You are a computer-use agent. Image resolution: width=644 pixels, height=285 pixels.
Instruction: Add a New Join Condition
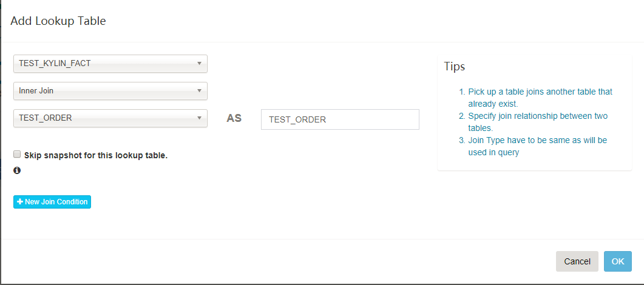click(52, 202)
